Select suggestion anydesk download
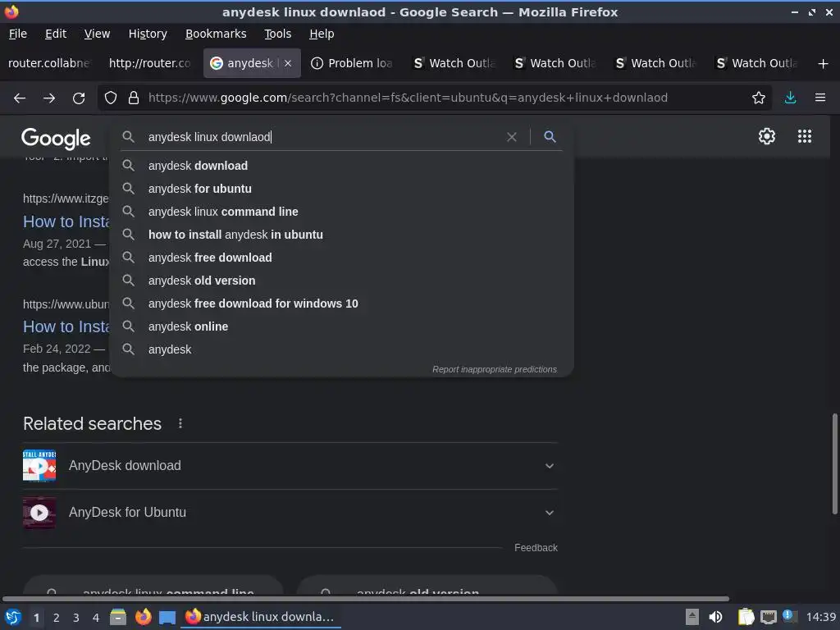Screen dimensions: 840x630 click(x=341, y=166)
